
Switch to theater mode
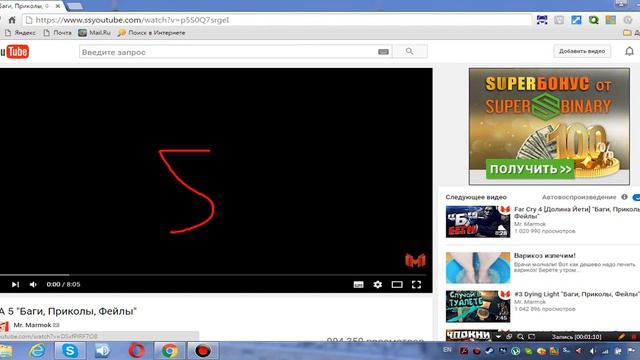point(397,284)
